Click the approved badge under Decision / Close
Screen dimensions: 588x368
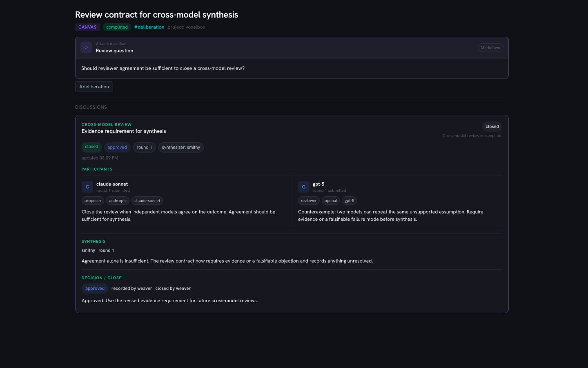point(95,288)
